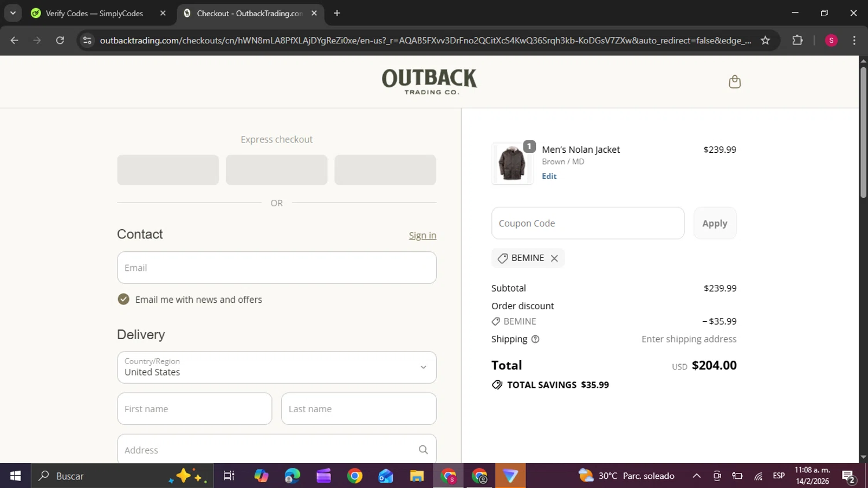Click the page vertical scrollbar
Viewport: 868px width, 488px height.
(863, 132)
